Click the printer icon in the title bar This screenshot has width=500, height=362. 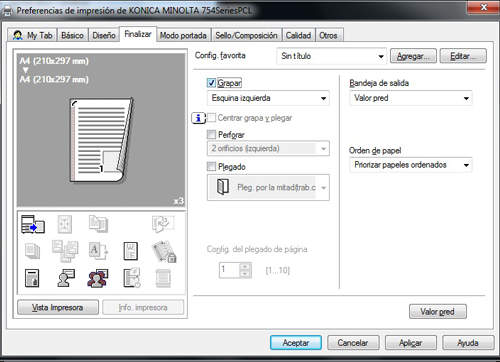7,11
